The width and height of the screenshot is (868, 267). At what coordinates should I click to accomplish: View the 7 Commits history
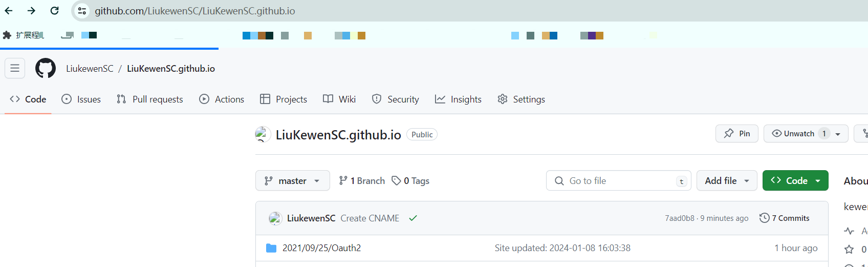point(785,218)
